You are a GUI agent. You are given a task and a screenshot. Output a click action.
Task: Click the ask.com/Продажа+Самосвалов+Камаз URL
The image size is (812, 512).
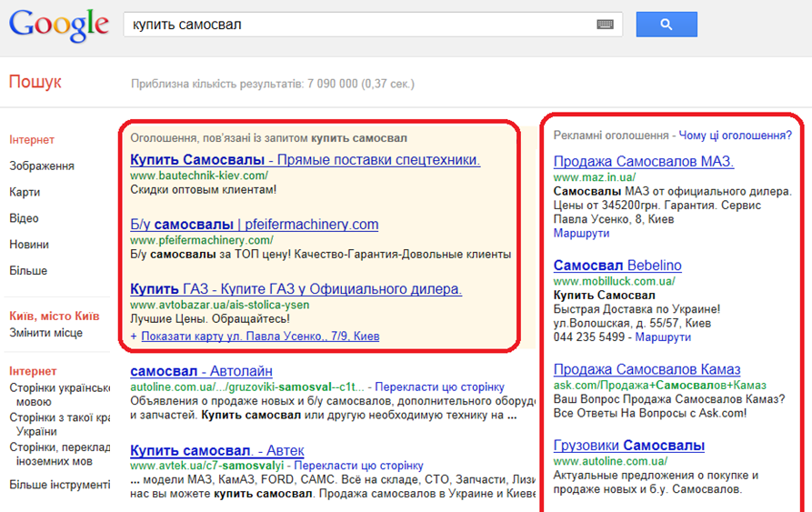660,386
